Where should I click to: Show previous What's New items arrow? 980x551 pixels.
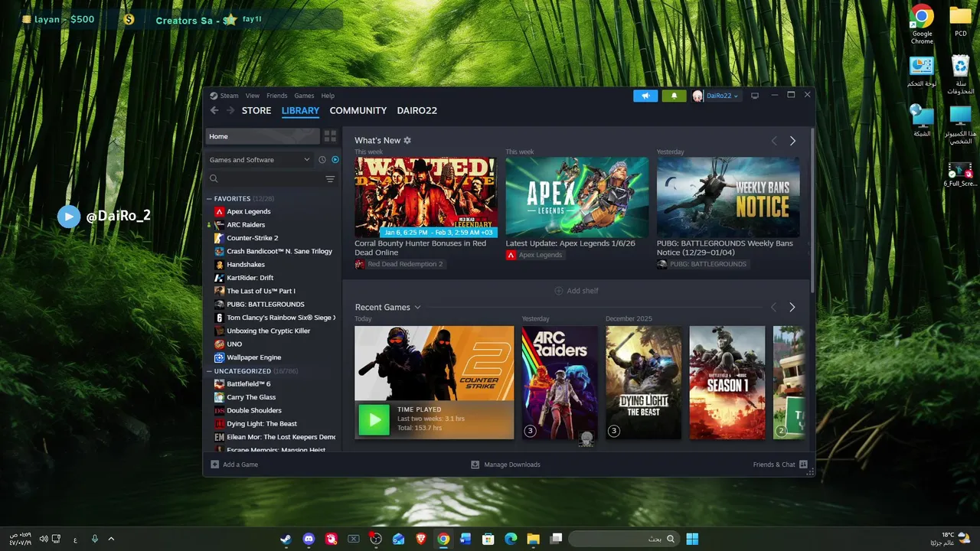click(773, 141)
